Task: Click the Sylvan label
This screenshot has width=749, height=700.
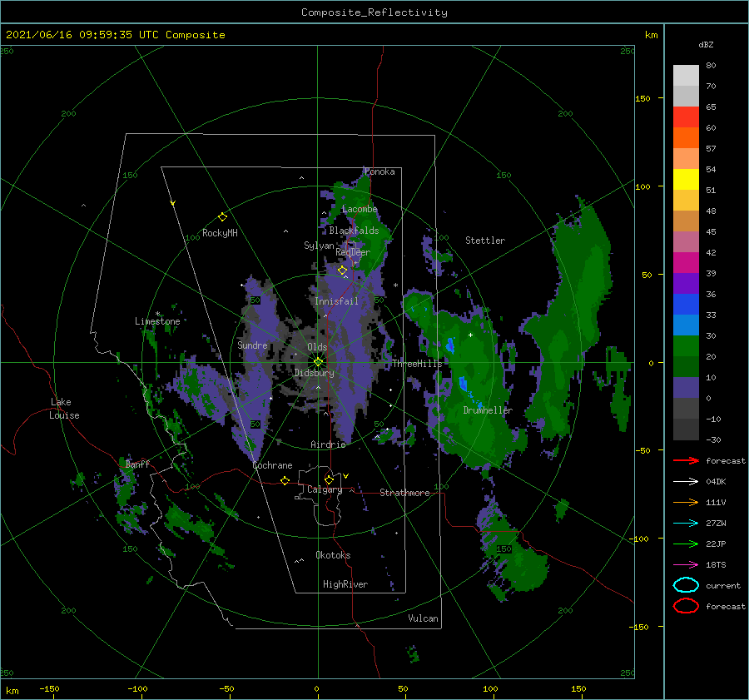Action: point(319,246)
